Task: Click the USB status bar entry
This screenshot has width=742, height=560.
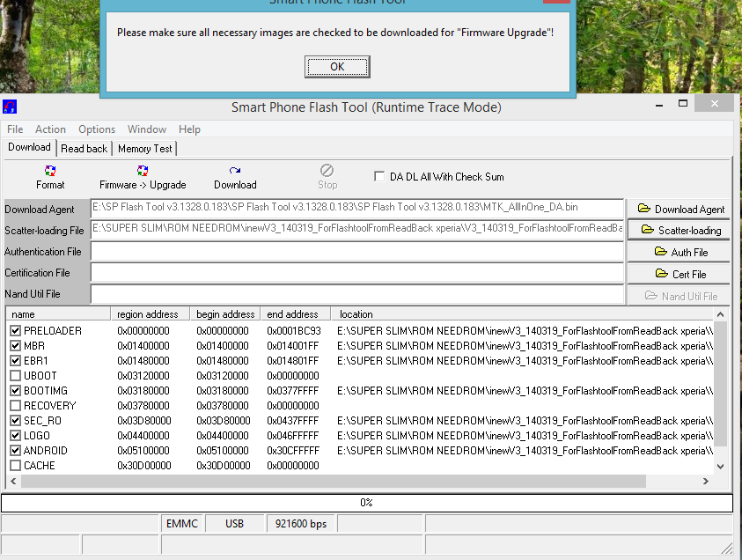Action: 234,524
